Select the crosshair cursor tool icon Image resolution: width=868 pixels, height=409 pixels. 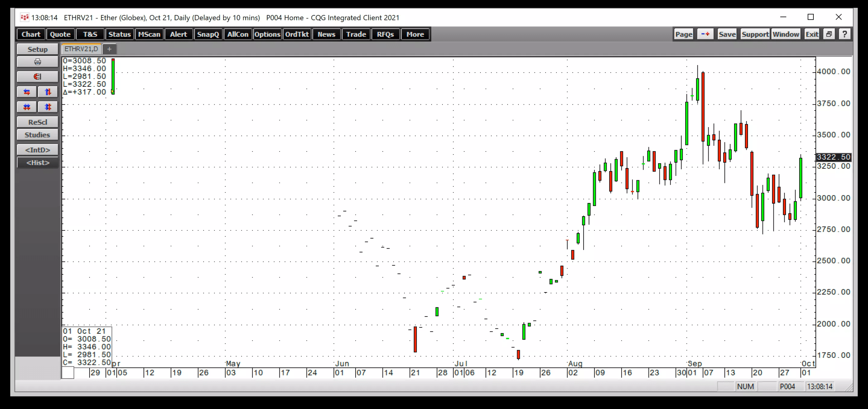tap(37, 76)
